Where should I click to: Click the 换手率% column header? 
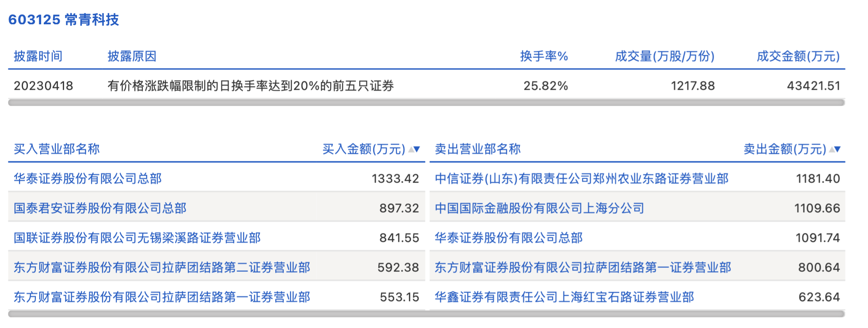544,57
